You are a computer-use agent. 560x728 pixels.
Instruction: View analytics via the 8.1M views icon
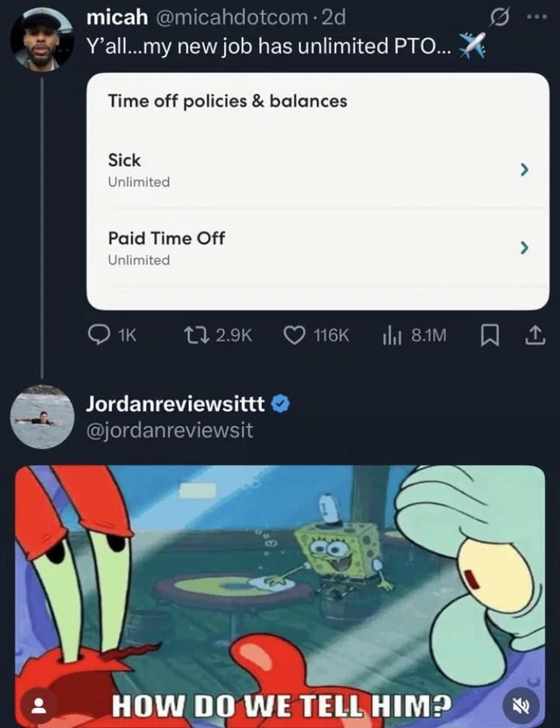(x=414, y=335)
